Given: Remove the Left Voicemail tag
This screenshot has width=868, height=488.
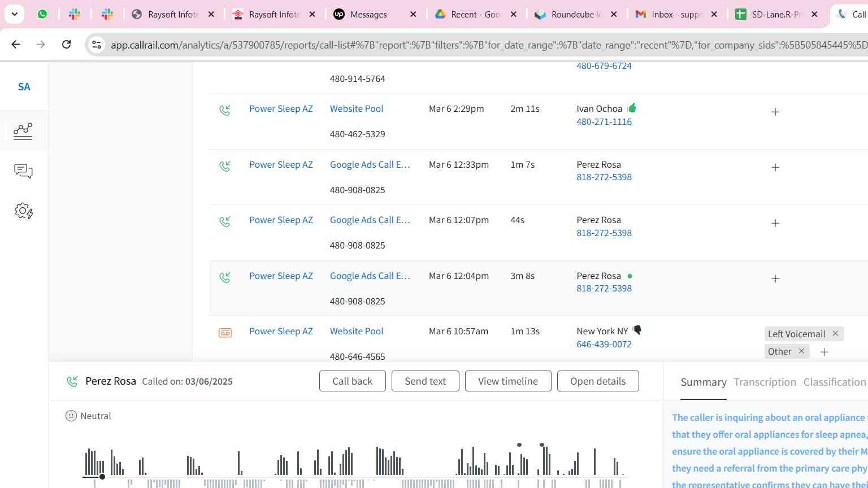Looking at the screenshot, I should pos(835,334).
